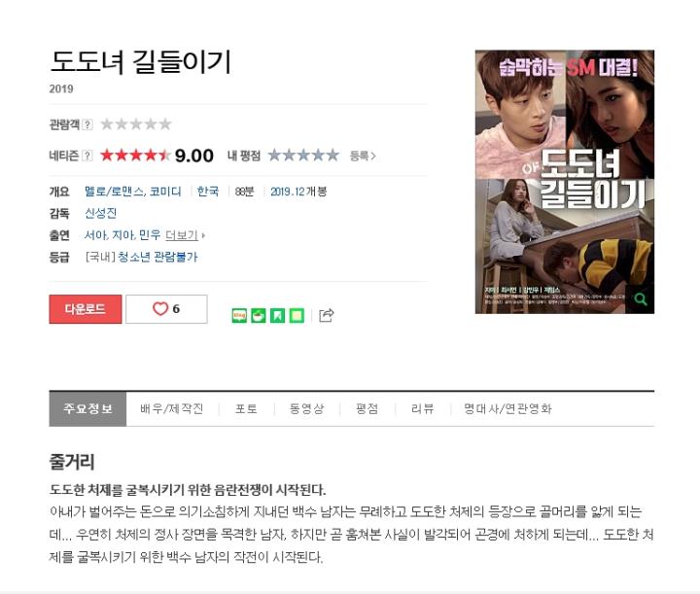Image resolution: width=700 pixels, height=594 pixels.
Task: Click the 멜로/로맨스 genre link
Action: 114,192
